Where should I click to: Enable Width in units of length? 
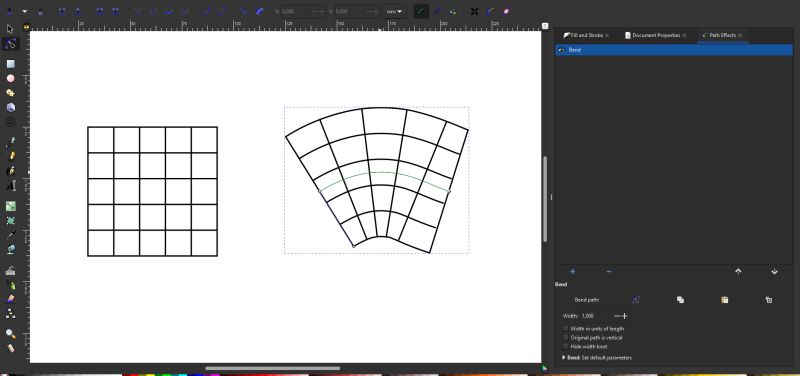click(x=565, y=329)
